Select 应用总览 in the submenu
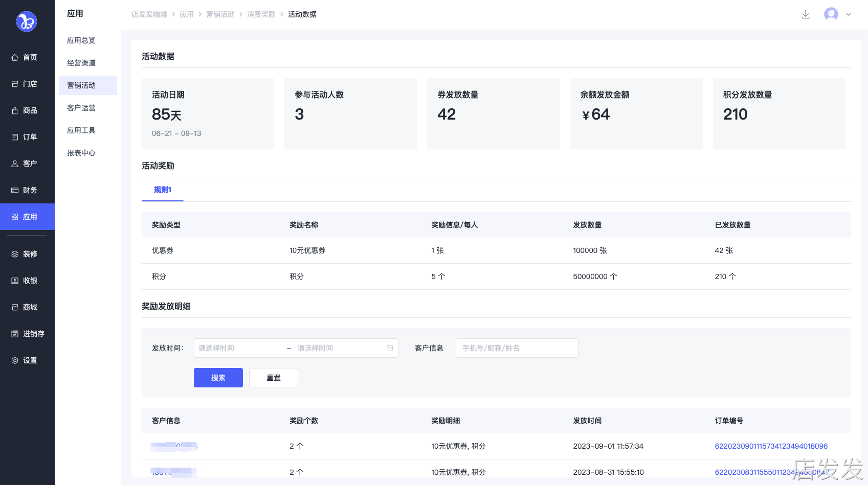 click(88, 40)
